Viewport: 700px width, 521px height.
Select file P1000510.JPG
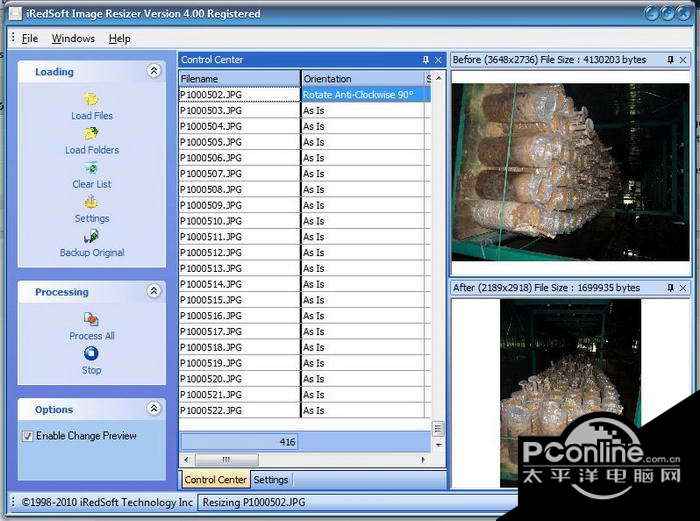(240, 221)
